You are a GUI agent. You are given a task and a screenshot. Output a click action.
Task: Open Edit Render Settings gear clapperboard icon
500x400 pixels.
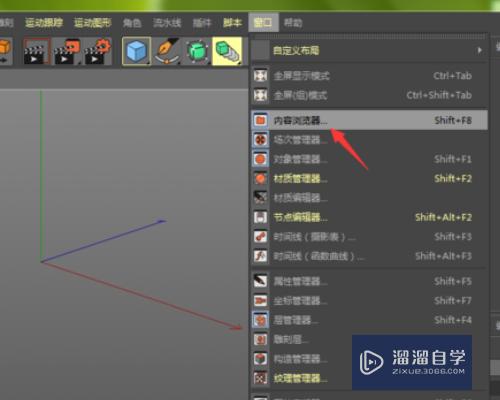click(x=97, y=51)
